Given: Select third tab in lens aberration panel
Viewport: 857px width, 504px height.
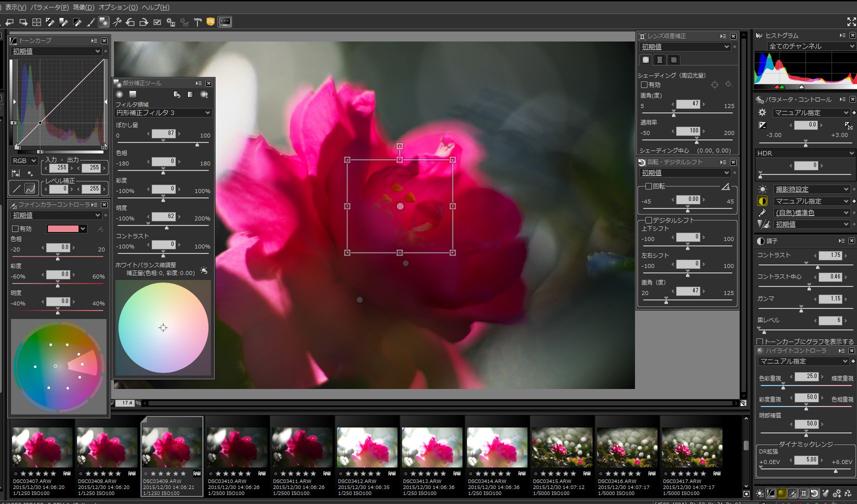Looking at the screenshot, I should click(673, 60).
